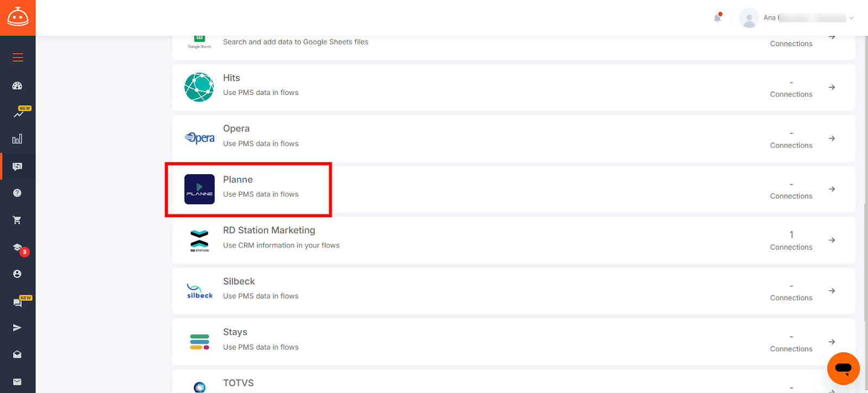Select the Silbeck integration title
Viewport: 868px width, 393px height.
[239, 281]
